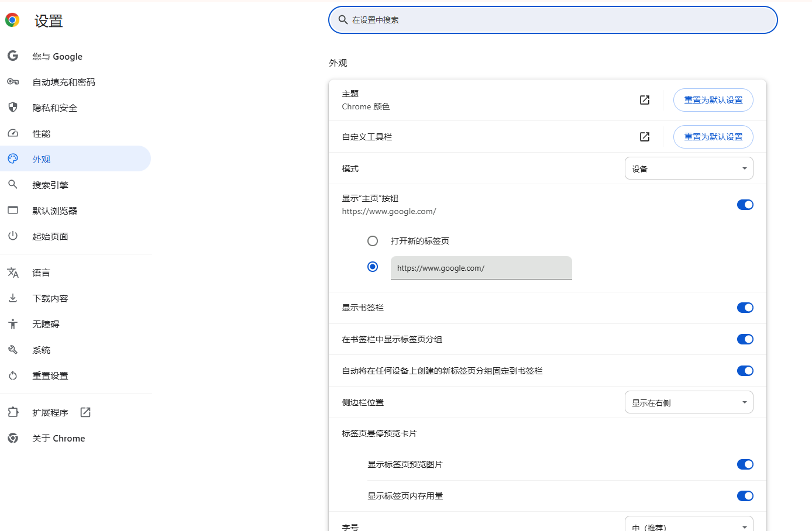The height and width of the screenshot is (531, 812).
Task: Open the 模式 dropdown showing 设备
Action: [689, 168]
